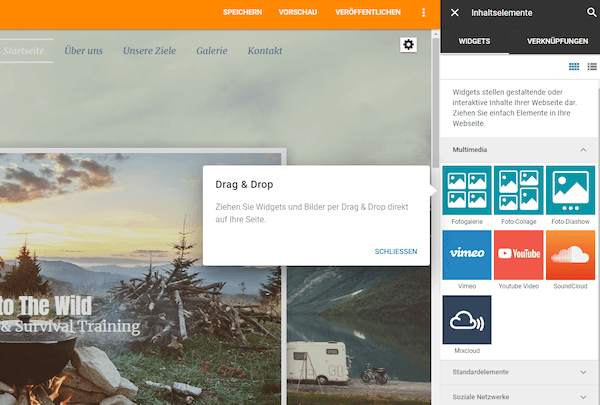Expand the Standardelemente section
The width and height of the screenshot is (600, 405).
point(518,372)
